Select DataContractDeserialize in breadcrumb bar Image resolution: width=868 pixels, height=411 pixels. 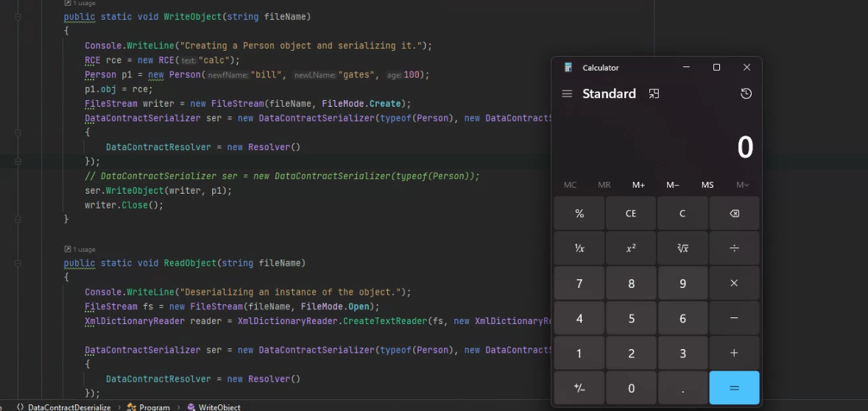tap(69, 407)
